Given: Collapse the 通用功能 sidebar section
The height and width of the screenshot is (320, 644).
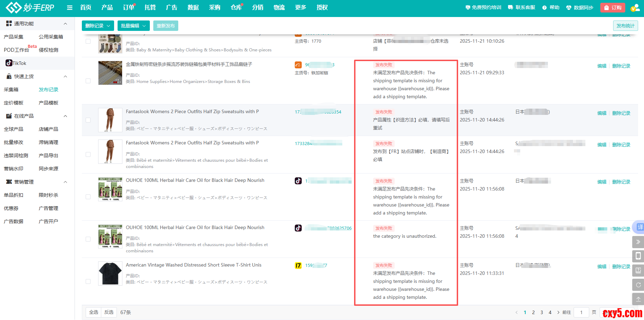Looking at the screenshot, I should click(65, 24).
